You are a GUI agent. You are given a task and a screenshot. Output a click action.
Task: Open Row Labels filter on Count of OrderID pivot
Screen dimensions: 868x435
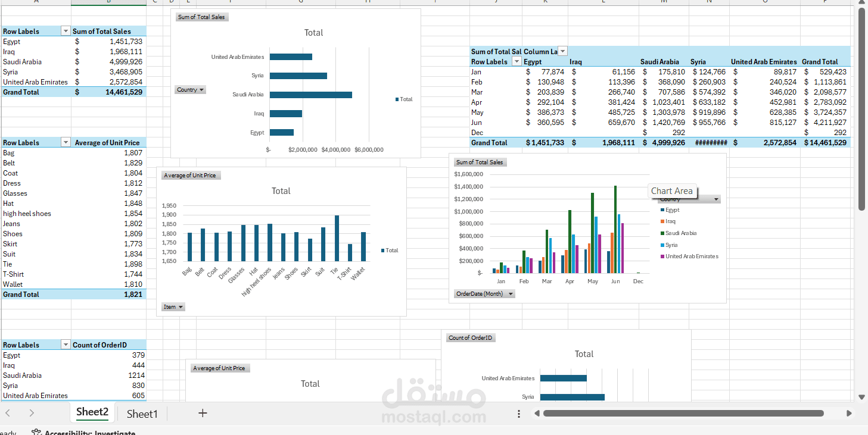[66, 344]
